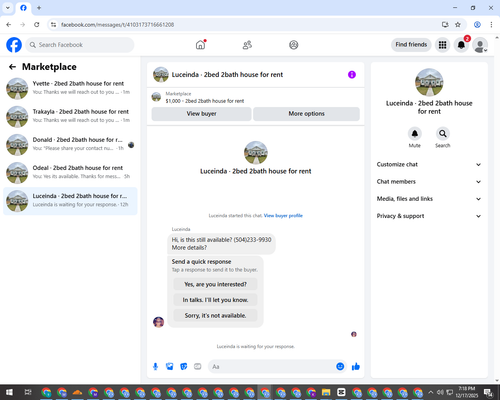Open Yvette's conversation
The image size is (500, 400).
[70, 88]
